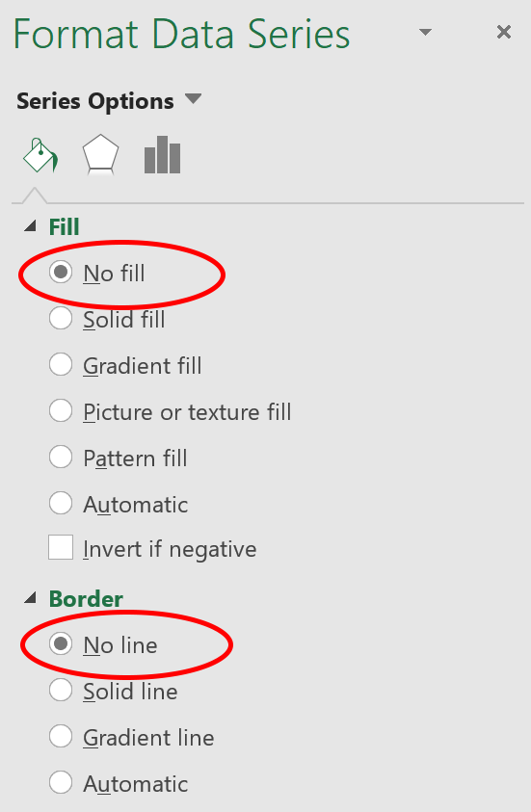
Task: Expand the Series Options dropdown arrow
Action: tap(194, 98)
